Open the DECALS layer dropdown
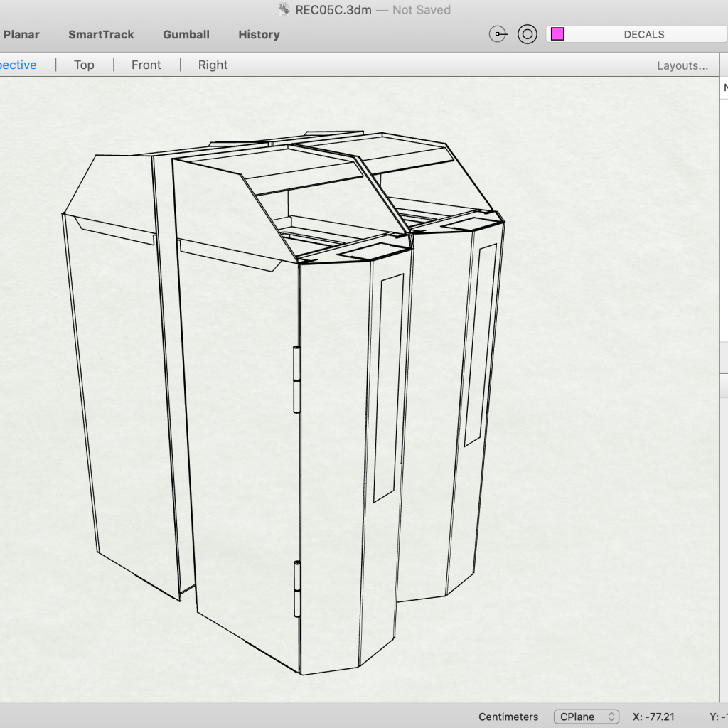Viewport: 728px width, 728px height. pyautogui.click(x=643, y=34)
